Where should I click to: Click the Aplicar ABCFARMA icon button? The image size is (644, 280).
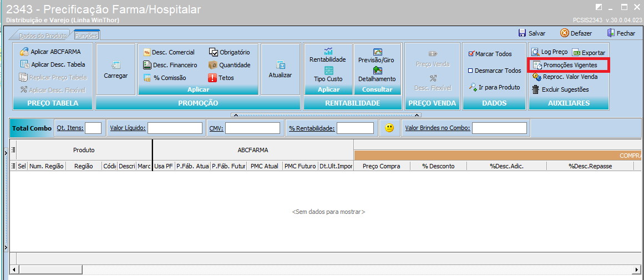click(50, 52)
